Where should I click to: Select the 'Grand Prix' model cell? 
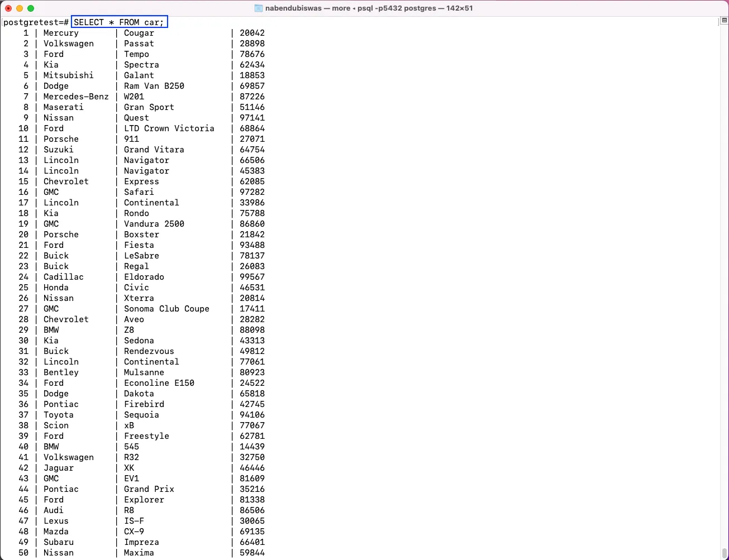[x=149, y=489]
